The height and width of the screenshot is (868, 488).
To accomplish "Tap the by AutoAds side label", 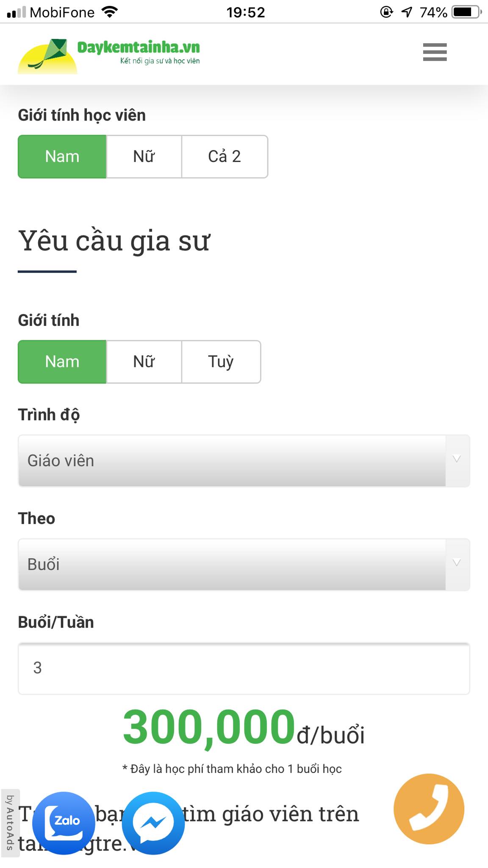I will click(x=10, y=823).
